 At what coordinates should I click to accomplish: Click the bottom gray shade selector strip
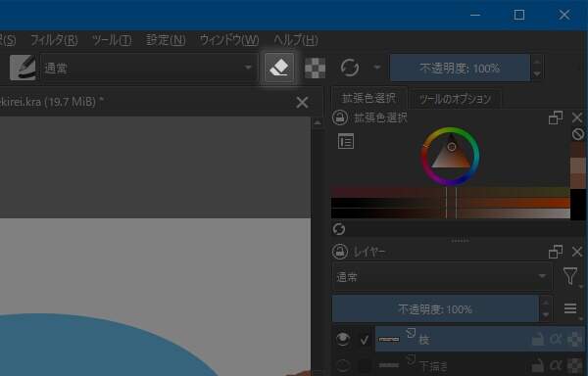451,213
